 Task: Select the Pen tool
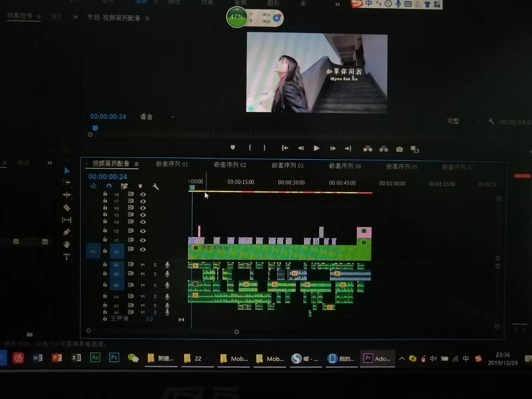(66, 232)
